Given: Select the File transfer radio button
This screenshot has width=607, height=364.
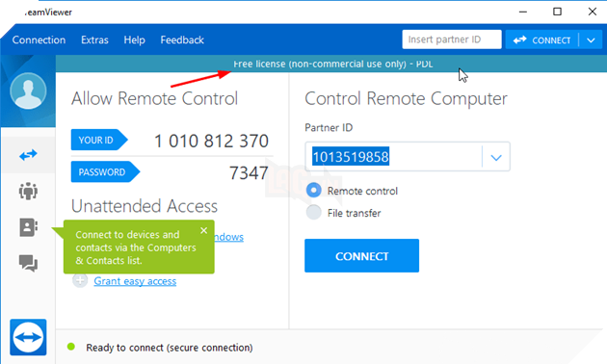Looking at the screenshot, I should click(x=313, y=213).
